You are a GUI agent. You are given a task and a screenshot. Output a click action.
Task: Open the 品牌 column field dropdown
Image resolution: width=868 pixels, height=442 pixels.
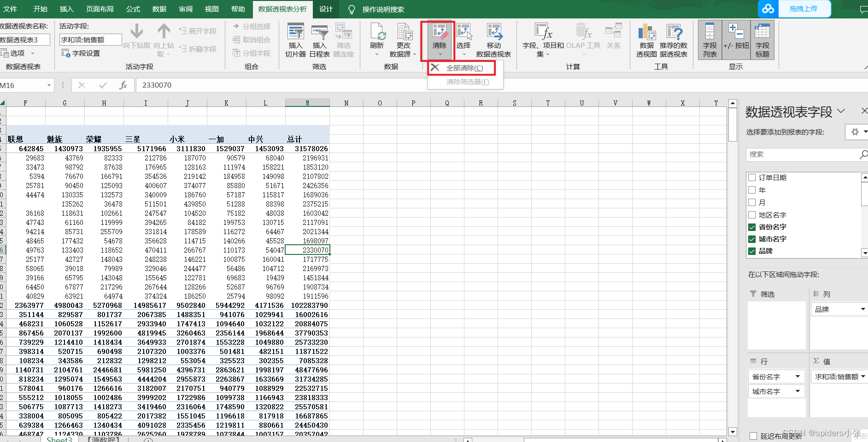click(863, 309)
